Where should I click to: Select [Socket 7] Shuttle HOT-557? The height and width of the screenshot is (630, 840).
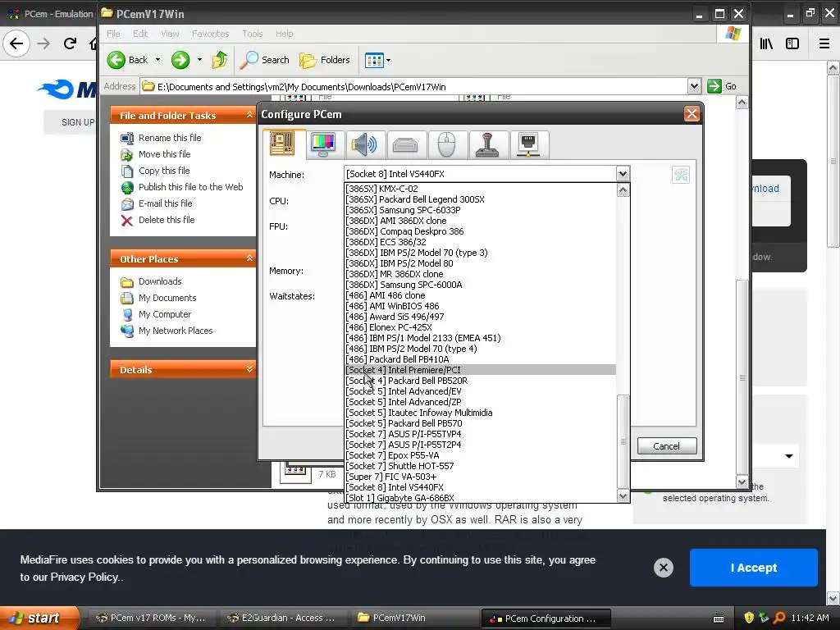tap(480, 466)
